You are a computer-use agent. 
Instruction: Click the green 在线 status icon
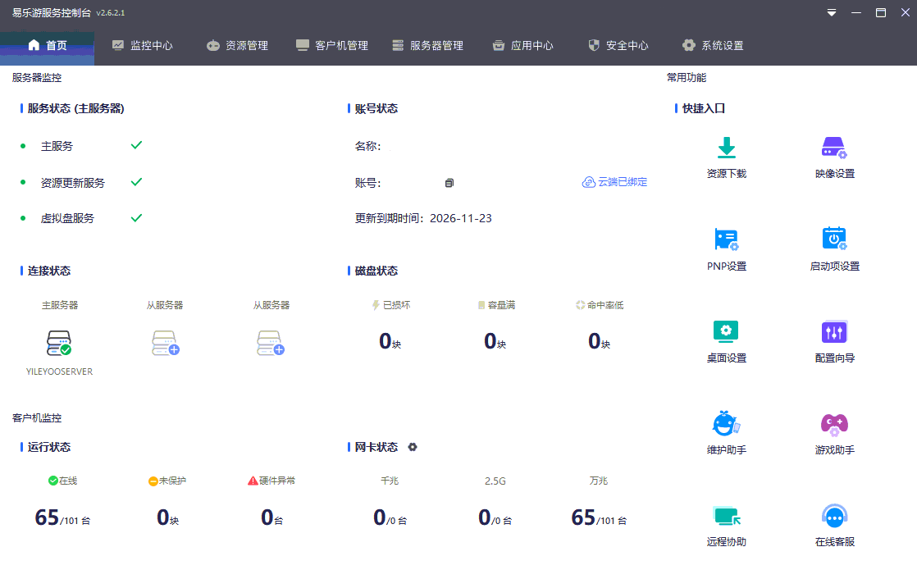52,481
